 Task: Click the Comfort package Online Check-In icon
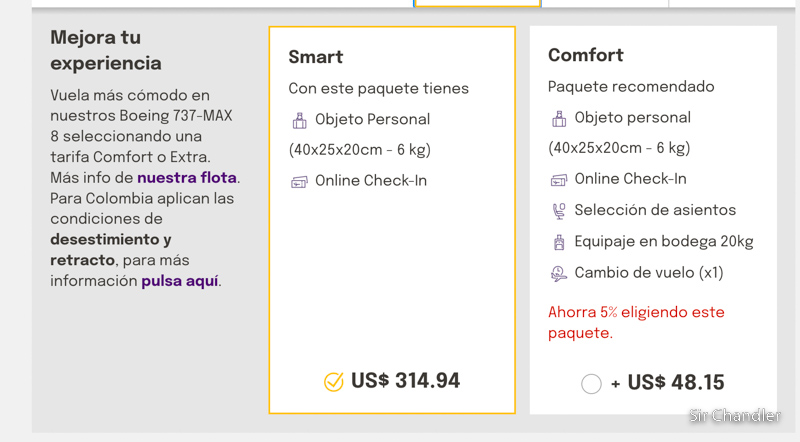559,180
